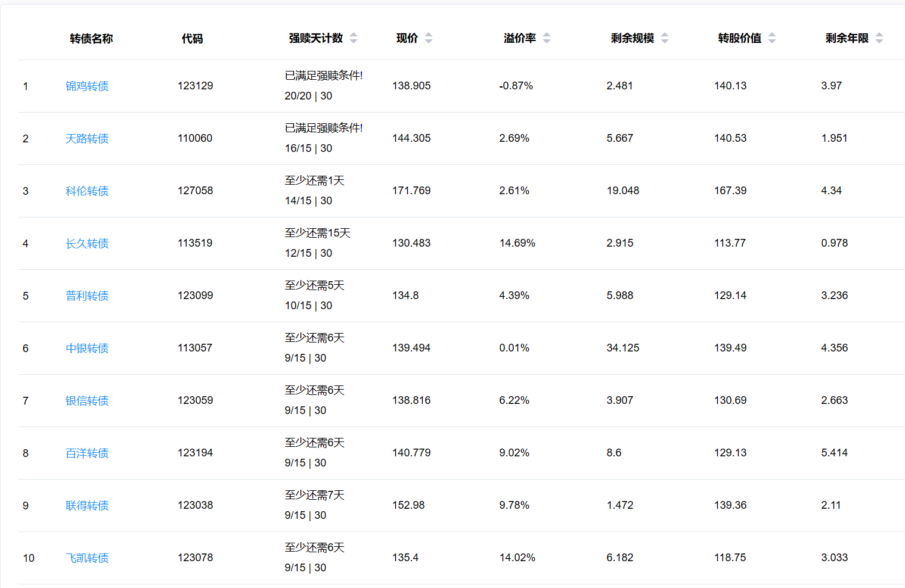Select the 普利转债 link
Screen dimensions: 905x588
point(87,296)
